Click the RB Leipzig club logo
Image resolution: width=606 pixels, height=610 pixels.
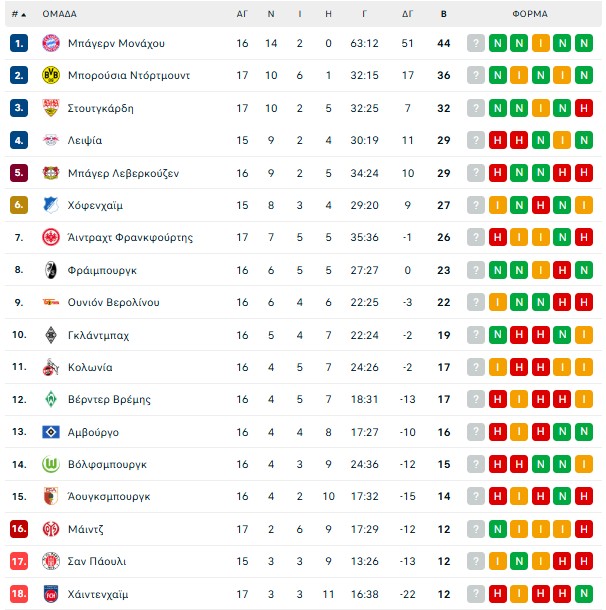coord(51,140)
